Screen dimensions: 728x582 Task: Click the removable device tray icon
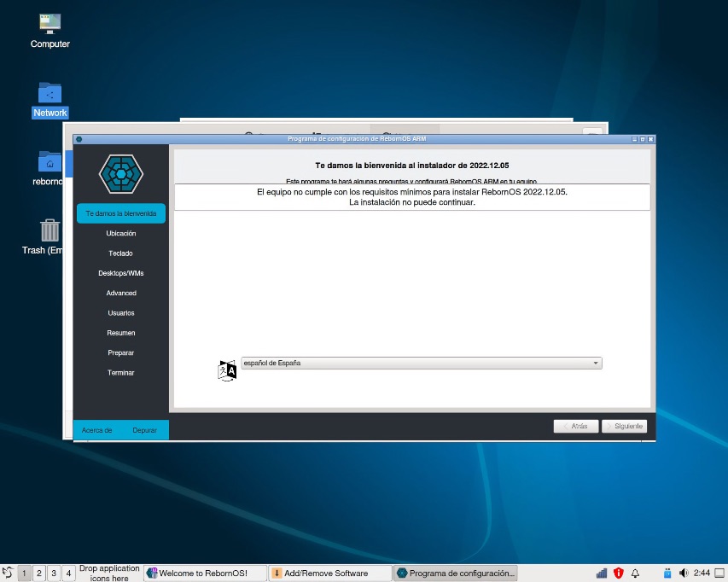tap(667, 573)
